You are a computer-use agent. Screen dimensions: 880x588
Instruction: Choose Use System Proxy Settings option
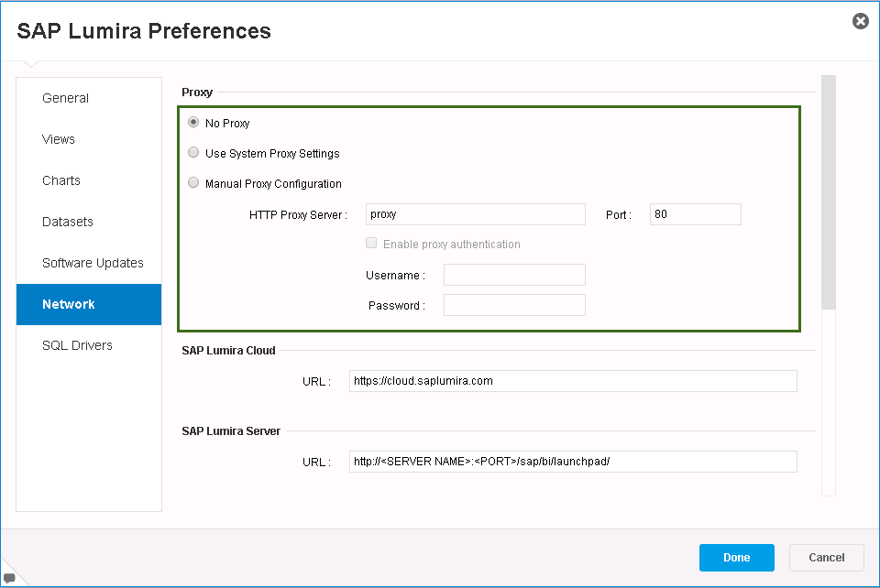pyautogui.click(x=193, y=152)
